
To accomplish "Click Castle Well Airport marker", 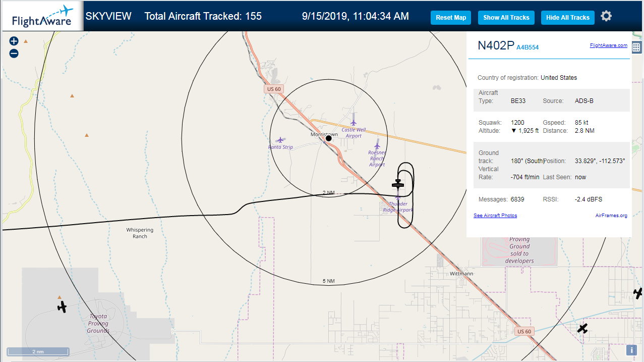I will tap(353, 123).
